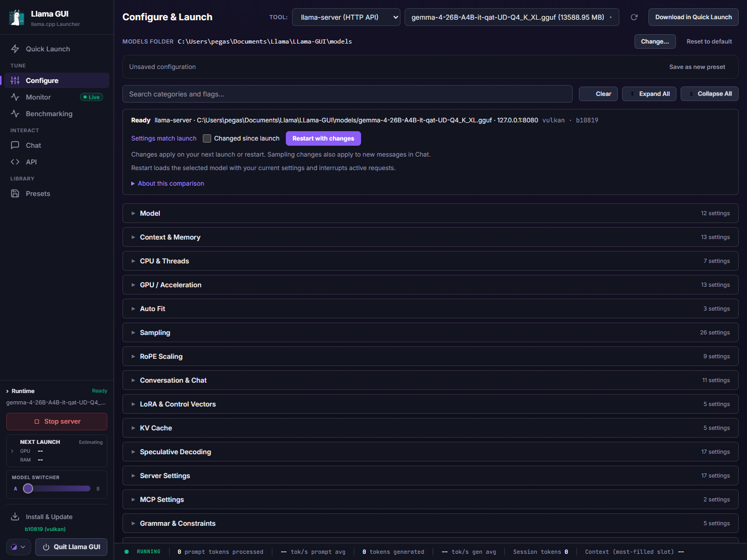747x560 pixels.
Task: Click the Collapse All button
Action: coord(709,94)
